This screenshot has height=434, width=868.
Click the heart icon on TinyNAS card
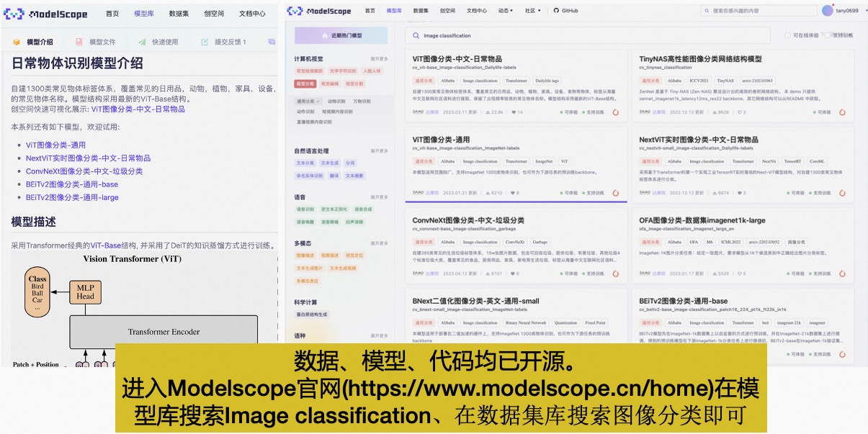(x=740, y=112)
